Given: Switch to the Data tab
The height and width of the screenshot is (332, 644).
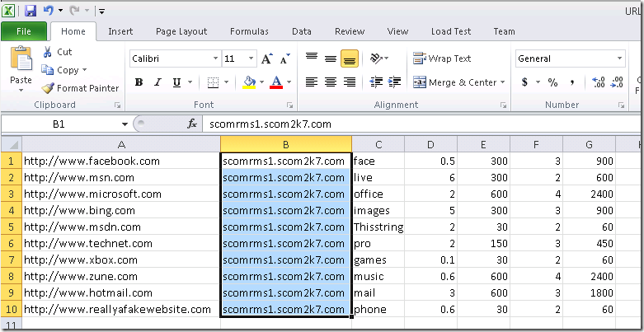Looking at the screenshot, I should 302,31.
